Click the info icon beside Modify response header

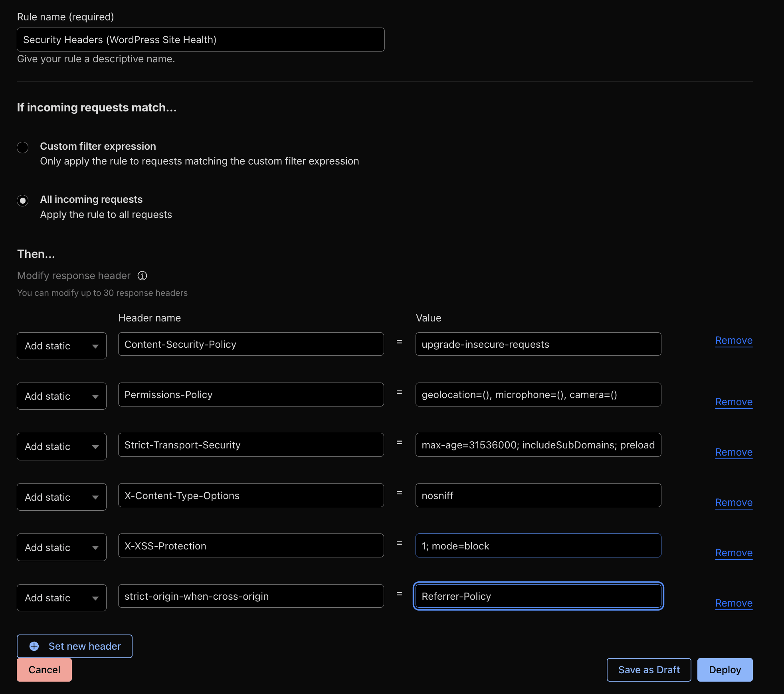(x=142, y=276)
